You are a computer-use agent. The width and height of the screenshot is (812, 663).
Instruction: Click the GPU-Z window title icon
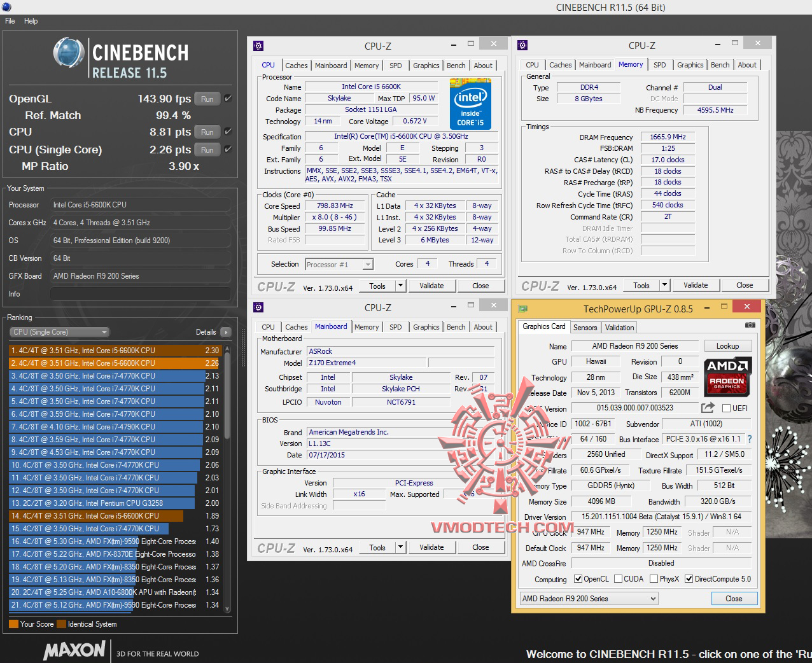(x=523, y=309)
